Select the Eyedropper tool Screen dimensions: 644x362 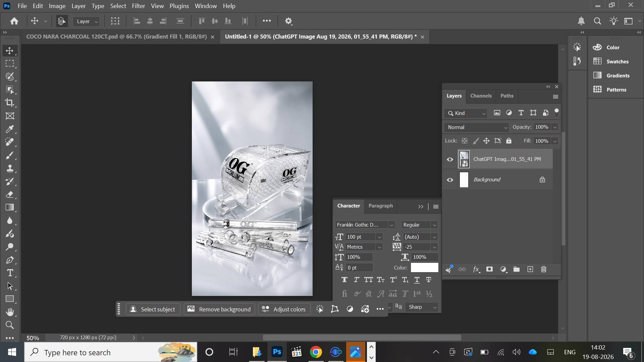[x=10, y=129]
